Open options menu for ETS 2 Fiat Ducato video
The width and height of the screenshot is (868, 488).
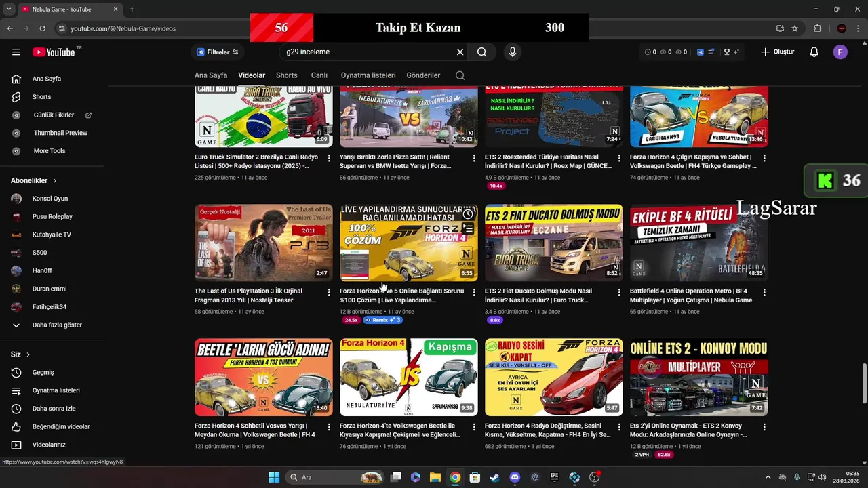[x=619, y=292]
